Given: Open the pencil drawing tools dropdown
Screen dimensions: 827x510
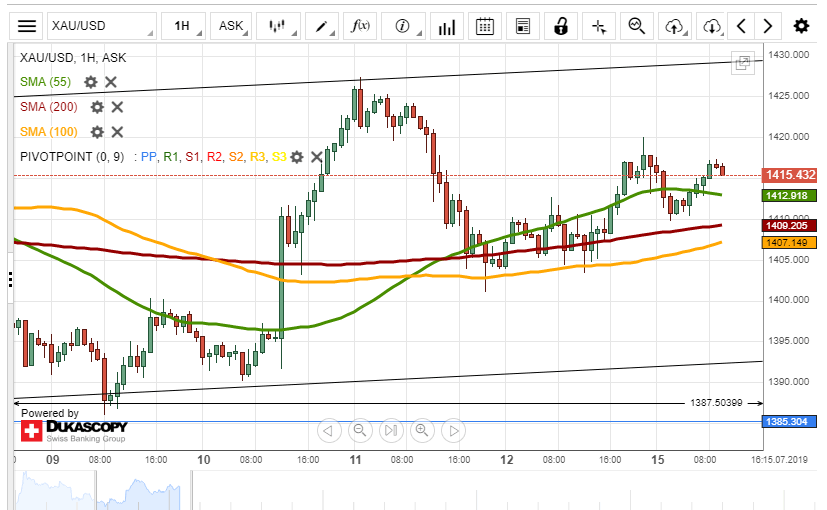Looking at the screenshot, I should coord(322,26).
